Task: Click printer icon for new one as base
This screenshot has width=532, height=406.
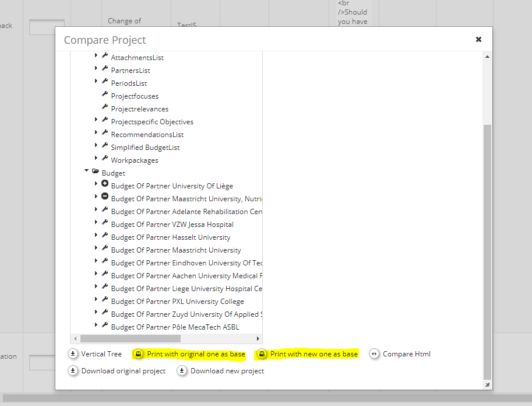Action: [x=262, y=353]
